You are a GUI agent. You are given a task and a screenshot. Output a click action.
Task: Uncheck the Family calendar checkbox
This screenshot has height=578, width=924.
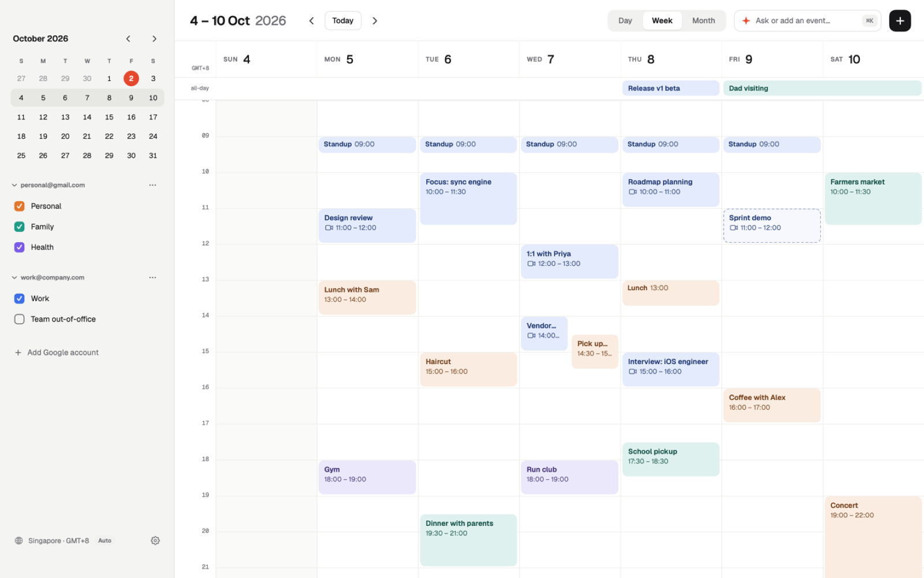pyautogui.click(x=19, y=227)
